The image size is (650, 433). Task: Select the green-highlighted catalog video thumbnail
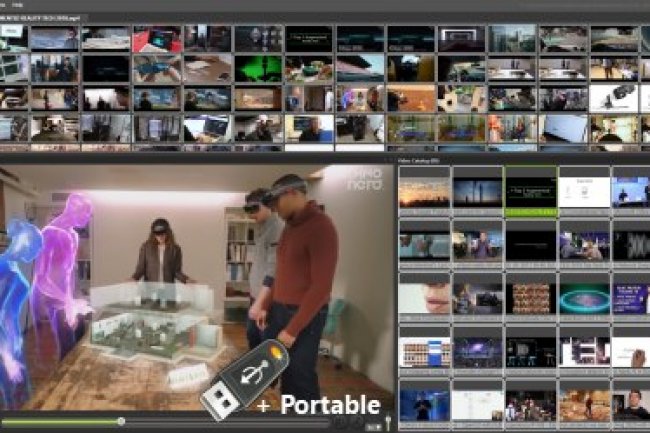pos(530,188)
